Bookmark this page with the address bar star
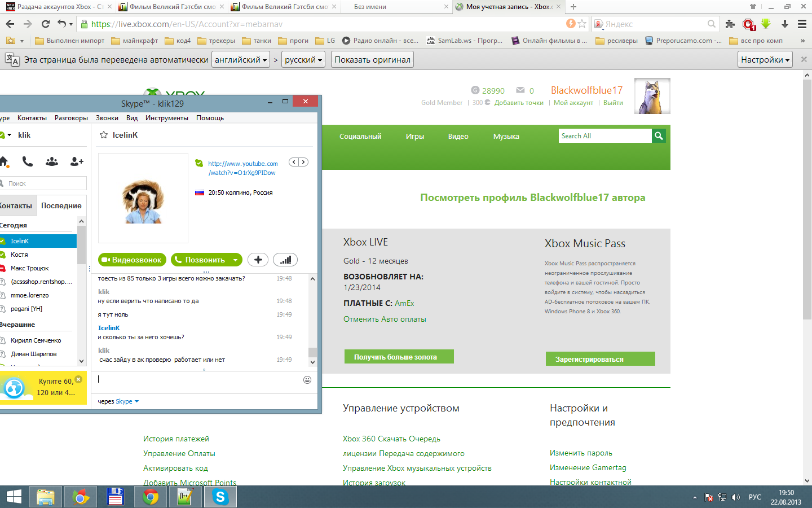Viewport: 812px width, 508px height. 582,24
